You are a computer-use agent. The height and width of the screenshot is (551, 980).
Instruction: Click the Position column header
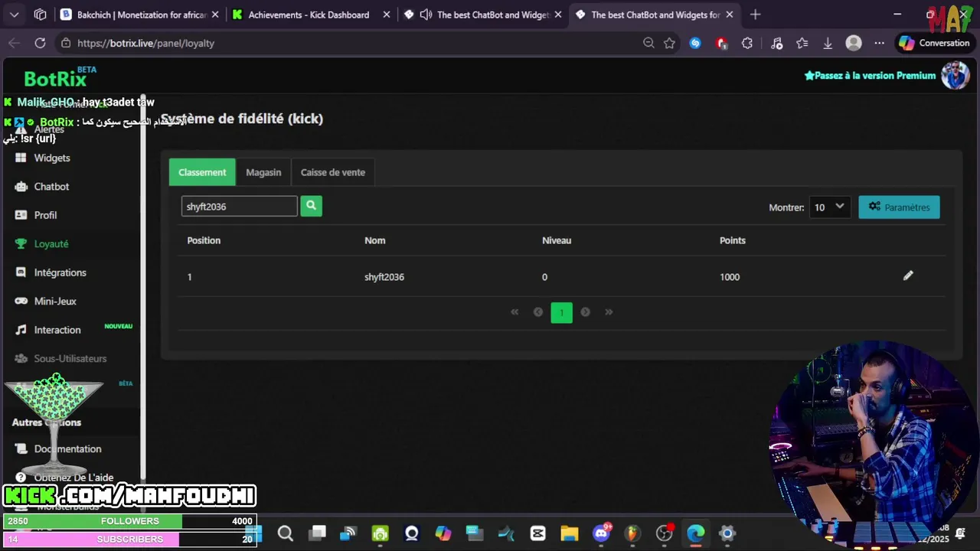click(204, 240)
